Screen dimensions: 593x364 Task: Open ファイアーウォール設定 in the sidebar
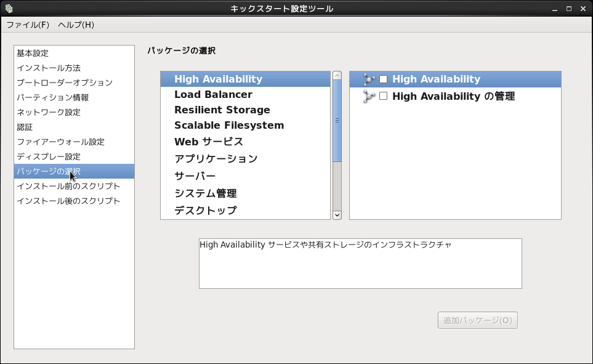coord(60,142)
